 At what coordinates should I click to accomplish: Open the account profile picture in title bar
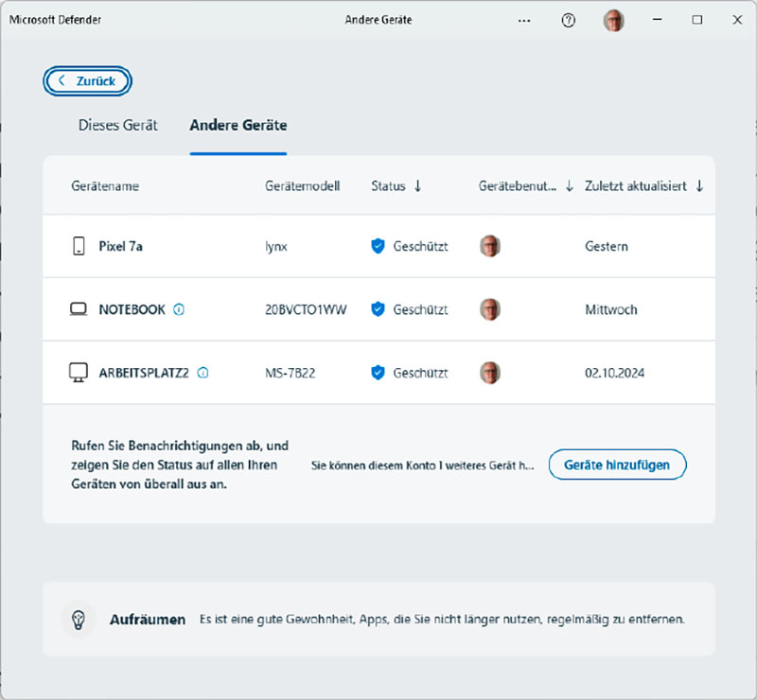click(x=613, y=20)
